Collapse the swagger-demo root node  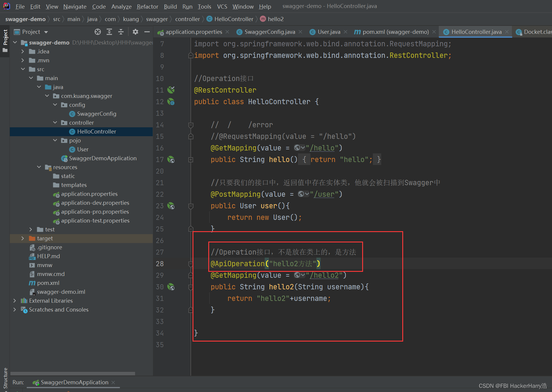click(x=15, y=43)
